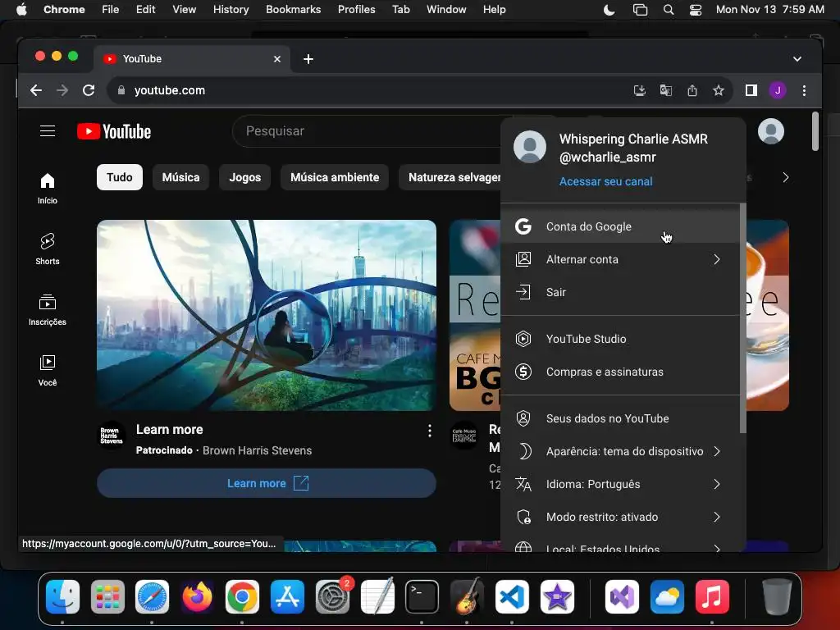Screen dimensions: 840x630
Task: Open Terminal from the Dock
Action: click(x=422, y=596)
